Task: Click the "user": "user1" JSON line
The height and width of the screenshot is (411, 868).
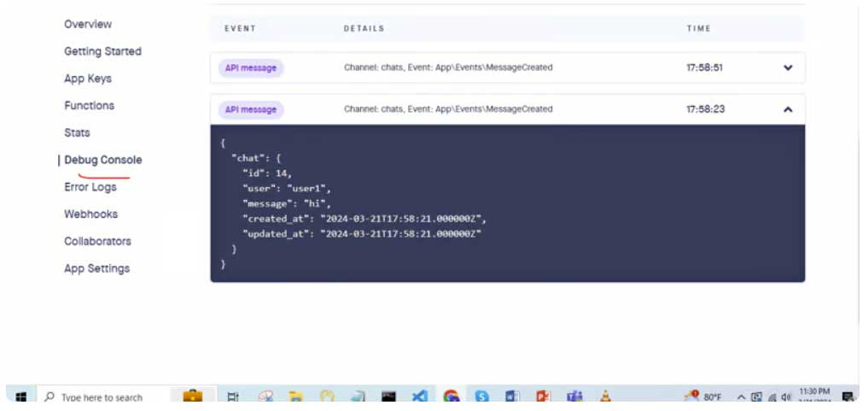Action: point(286,188)
